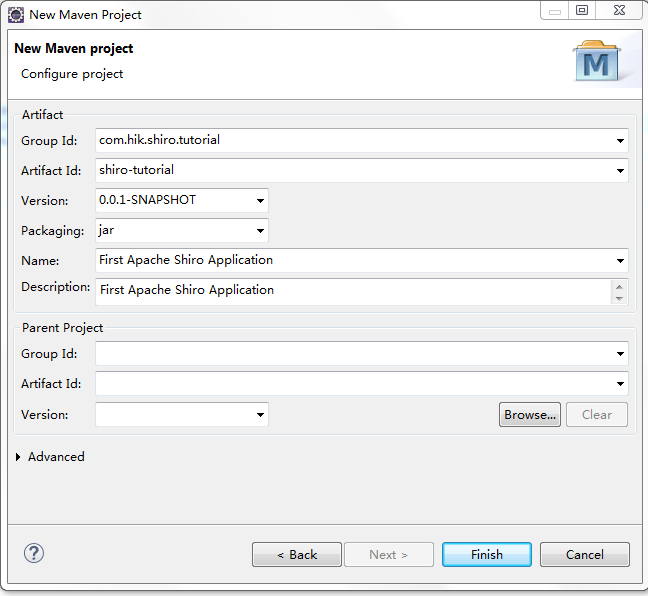Open the Artifact Group Id dropdown arrow
Viewport: 648px width, 596px height.
click(x=620, y=141)
